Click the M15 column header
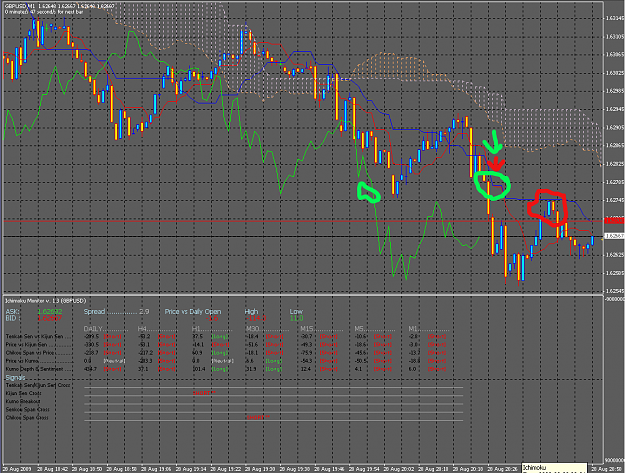This screenshot has height=473, width=625. point(307,329)
